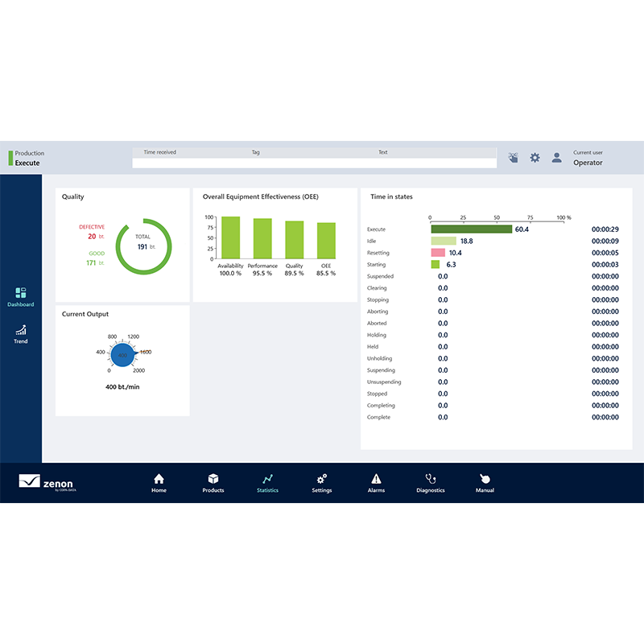The width and height of the screenshot is (644, 644).
Task: Open the Alarms screen
Action: point(376,481)
